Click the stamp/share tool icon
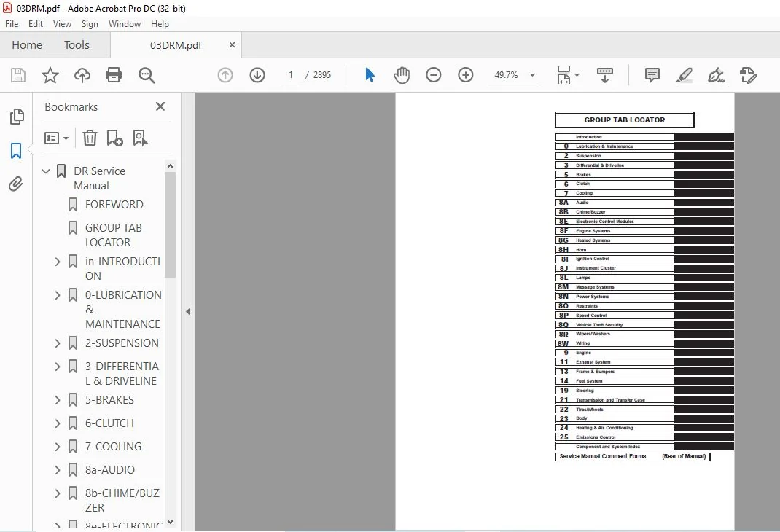 pos(748,75)
